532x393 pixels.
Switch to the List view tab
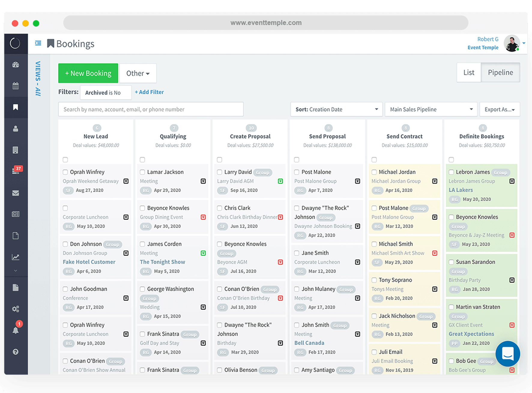[x=469, y=72]
